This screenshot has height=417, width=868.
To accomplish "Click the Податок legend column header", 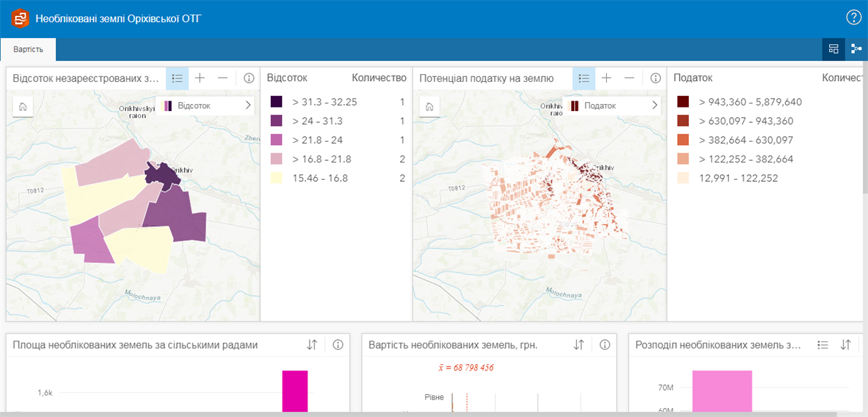I will pyautogui.click(x=693, y=78).
